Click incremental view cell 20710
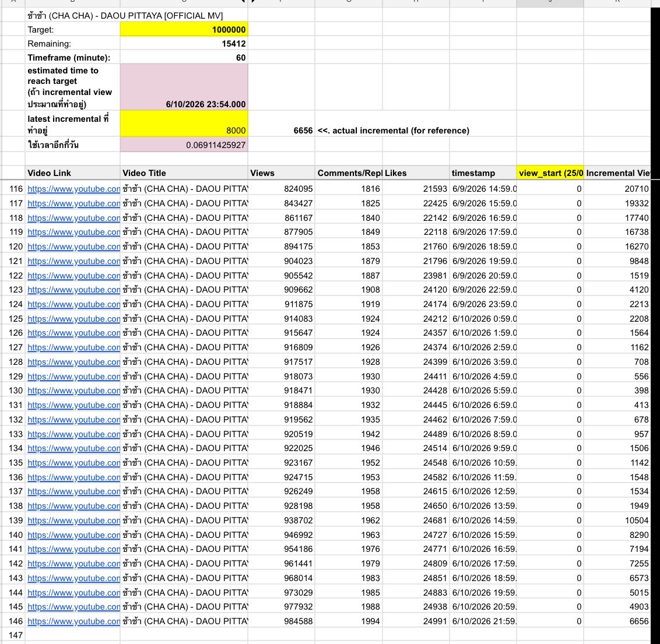Viewport: 660px width, 644px height. pos(617,189)
